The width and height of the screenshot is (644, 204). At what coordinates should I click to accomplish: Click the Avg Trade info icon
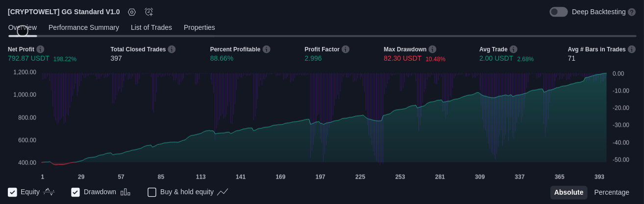513,49
